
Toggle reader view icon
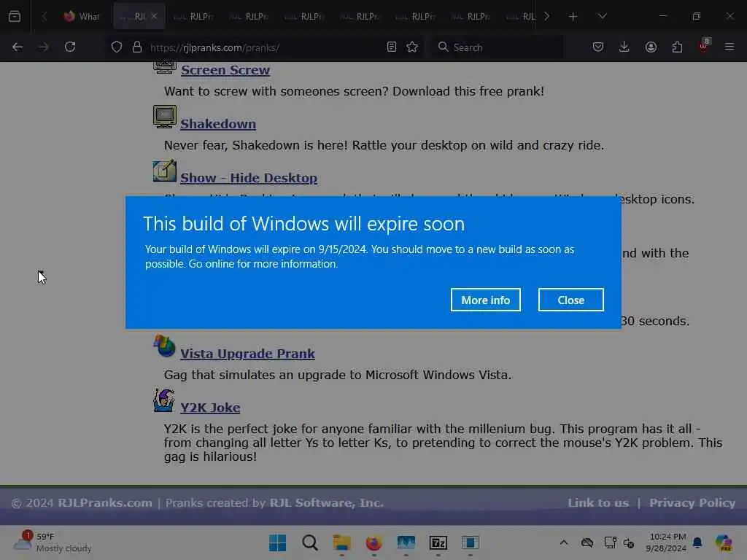392,47
